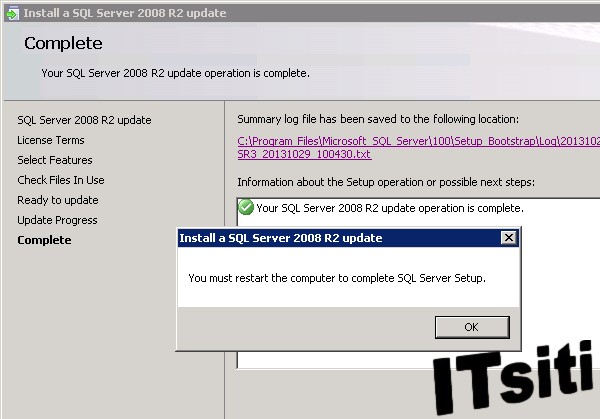Viewport: 600px width, 419px height.
Task: Click the green success check icon
Action: click(246, 207)
